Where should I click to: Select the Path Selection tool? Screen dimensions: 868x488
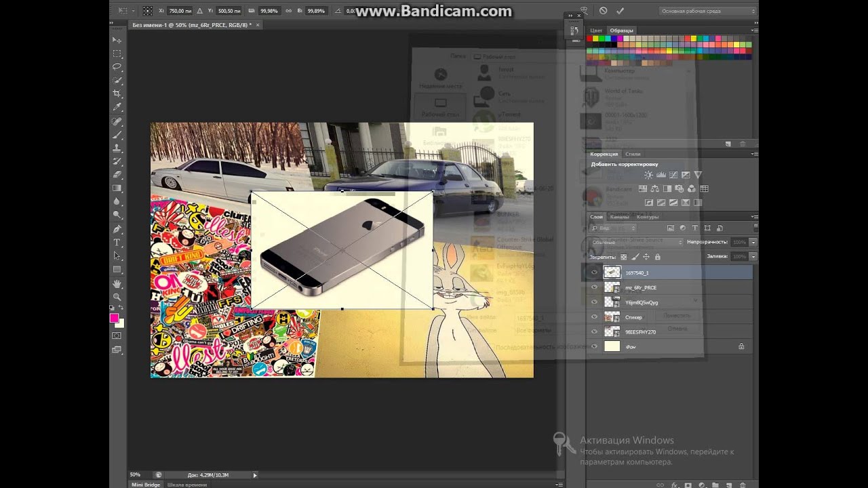(x=117, y=256)
